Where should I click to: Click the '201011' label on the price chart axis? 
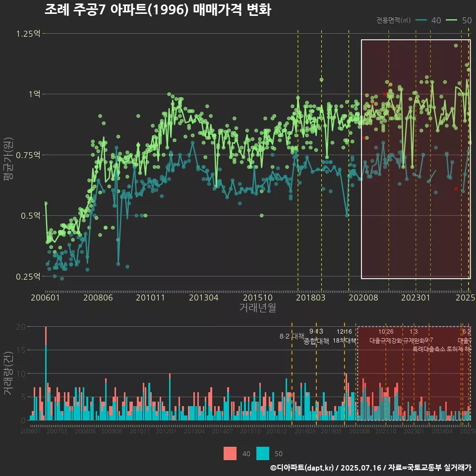tap(150, 297)
